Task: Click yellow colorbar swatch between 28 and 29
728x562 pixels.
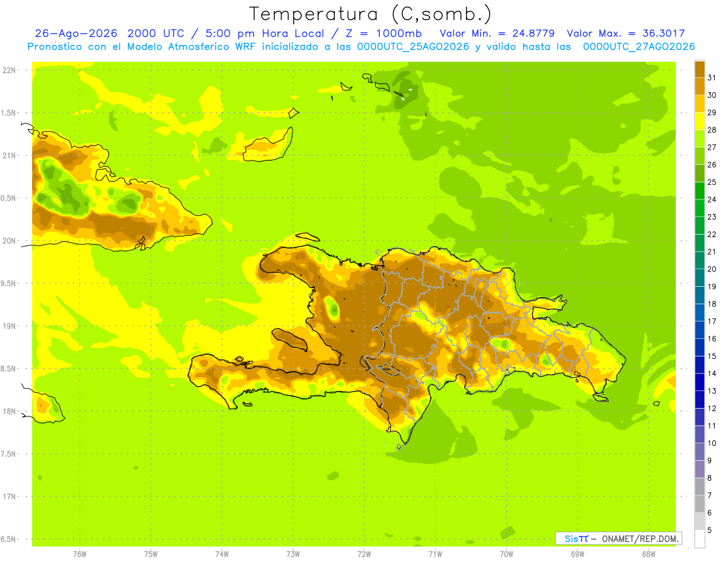Action: coord(699,121)
